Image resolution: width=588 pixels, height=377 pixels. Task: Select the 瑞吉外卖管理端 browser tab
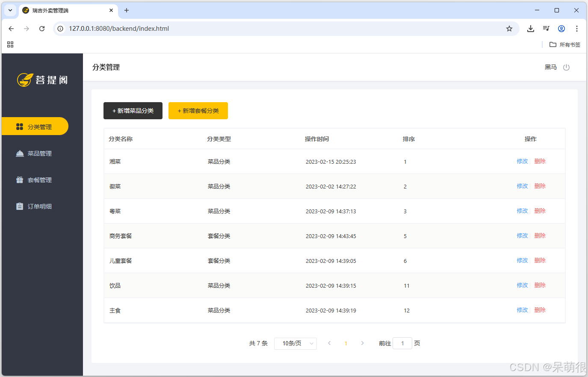68,10
